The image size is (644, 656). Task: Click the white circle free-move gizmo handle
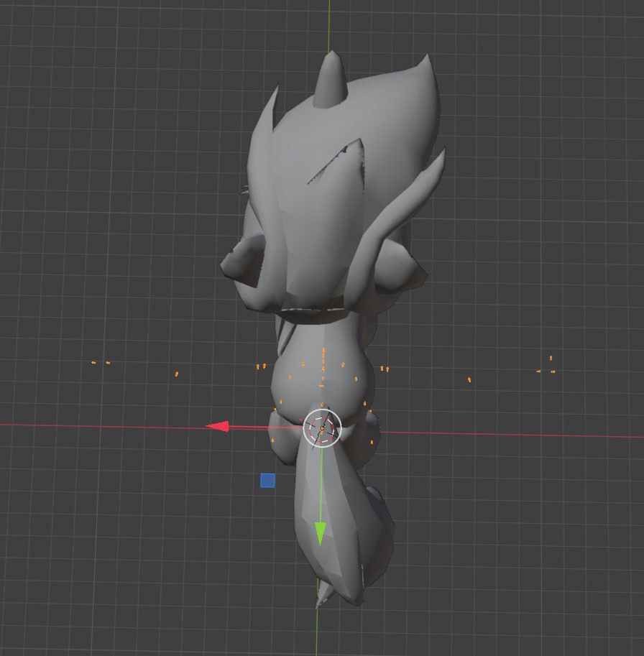[322, 428]
